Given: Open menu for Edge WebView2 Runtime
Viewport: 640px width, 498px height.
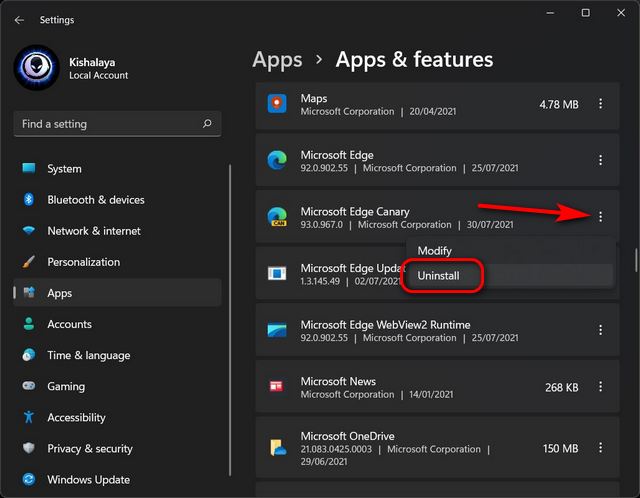Looking at the screenshot, I should click(600, 330).
